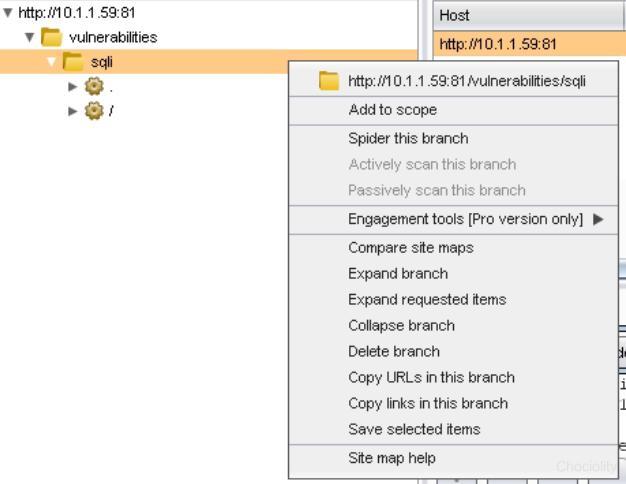626x484 pixels.
Task: Expand the slash item under sqli
Action: tap(73, 110)
